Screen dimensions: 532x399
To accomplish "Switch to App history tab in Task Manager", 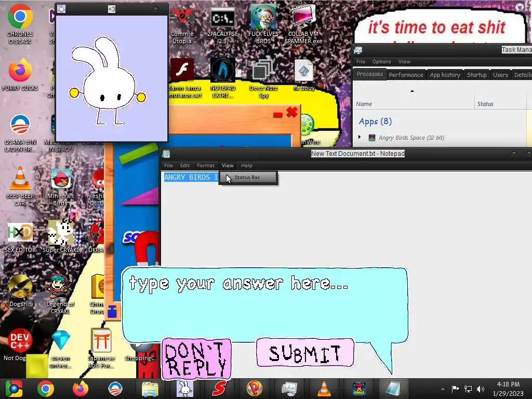I will coord(445,75).
